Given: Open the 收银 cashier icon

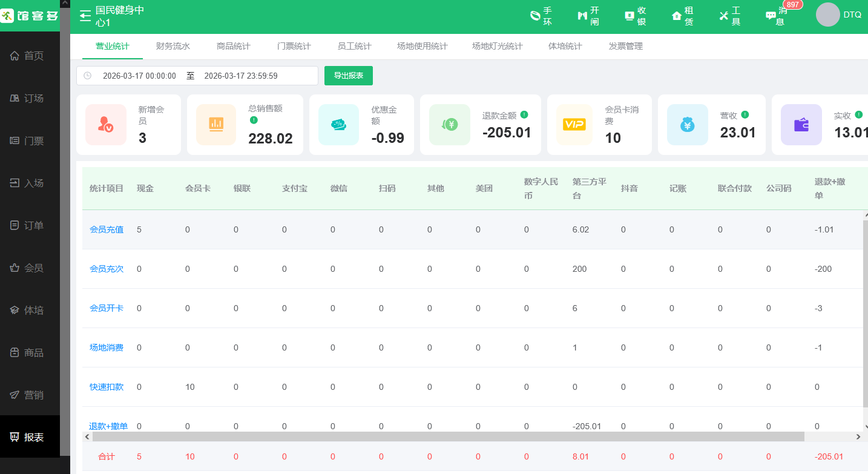Looking at the screenshot, I should coord(635,16).
